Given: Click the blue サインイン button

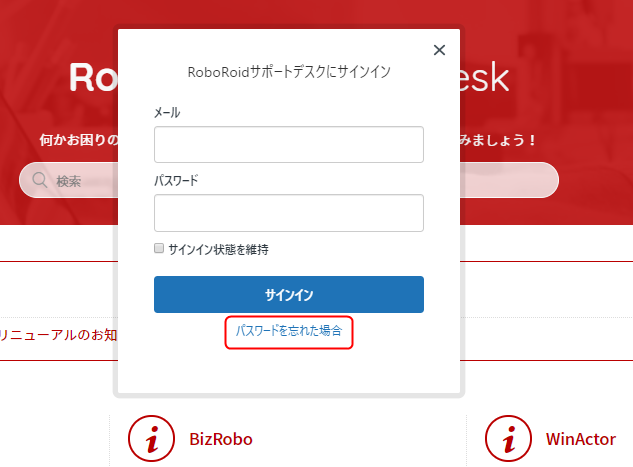Looking at the screenshot, I should (289, 295).
